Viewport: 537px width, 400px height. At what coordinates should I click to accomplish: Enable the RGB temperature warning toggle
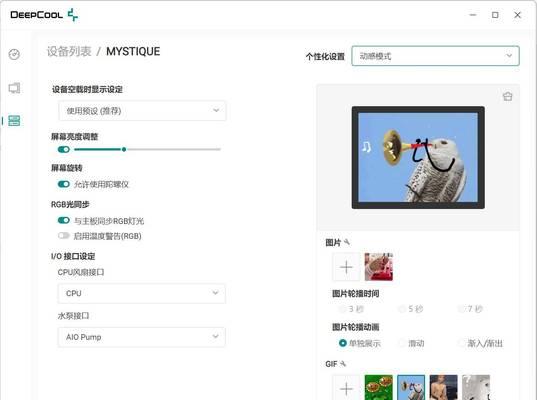coord(64,236)
